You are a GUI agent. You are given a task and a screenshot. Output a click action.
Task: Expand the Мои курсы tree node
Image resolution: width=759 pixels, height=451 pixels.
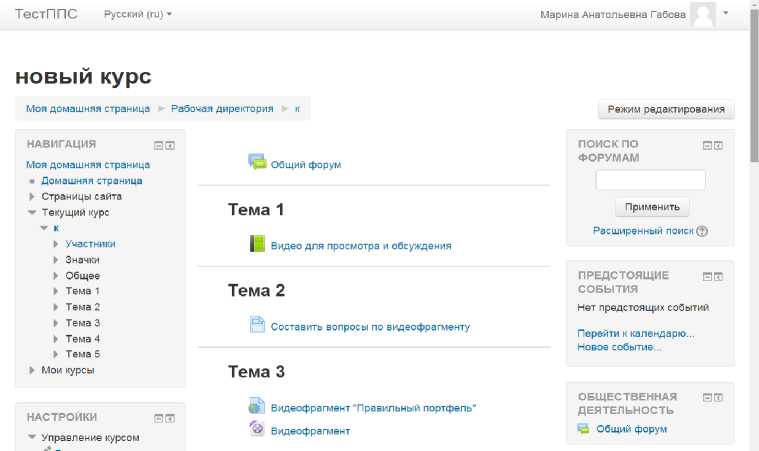32,370
